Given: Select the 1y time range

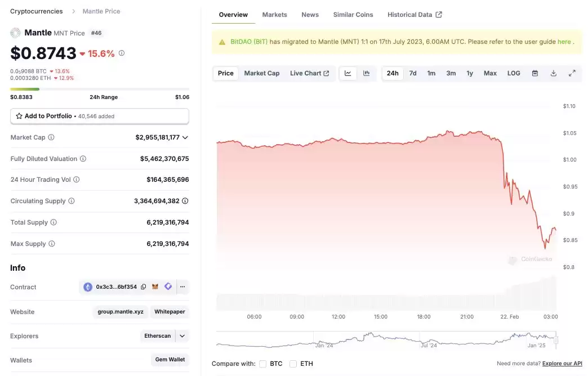Looking at the screenshot, I should (x=470, y=73).
